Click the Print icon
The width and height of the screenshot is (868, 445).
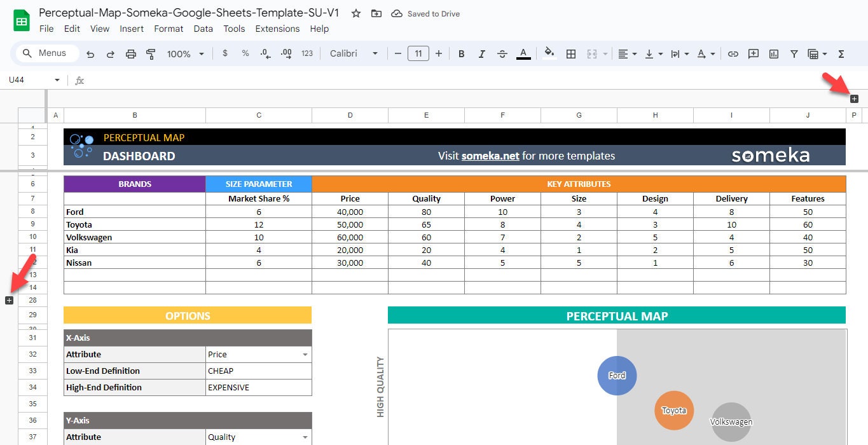pyautogui.click(x=130, y=54)
